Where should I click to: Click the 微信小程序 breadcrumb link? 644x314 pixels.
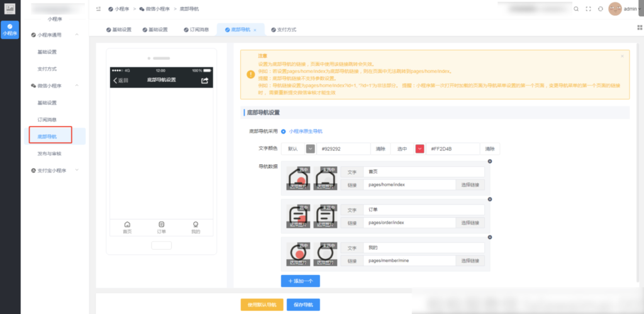point(155,9)
